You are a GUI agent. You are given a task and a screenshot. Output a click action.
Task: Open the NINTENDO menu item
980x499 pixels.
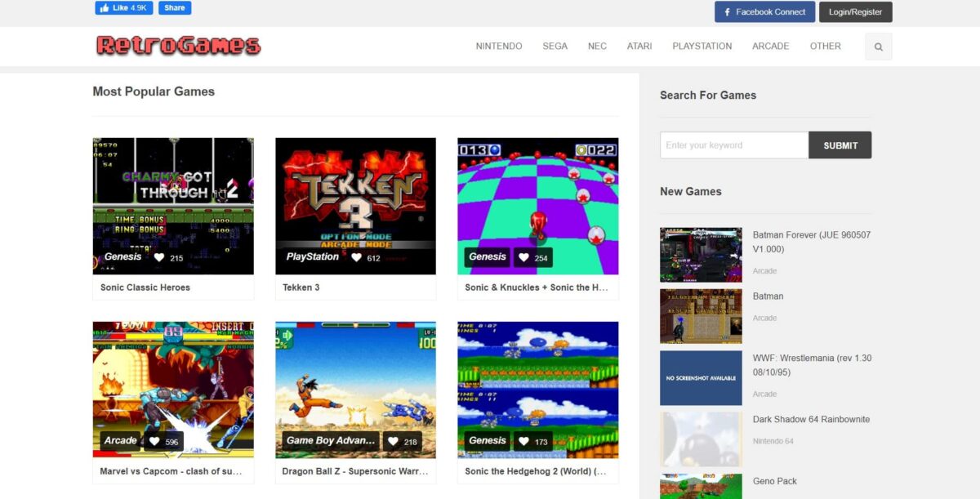(498, 47)
